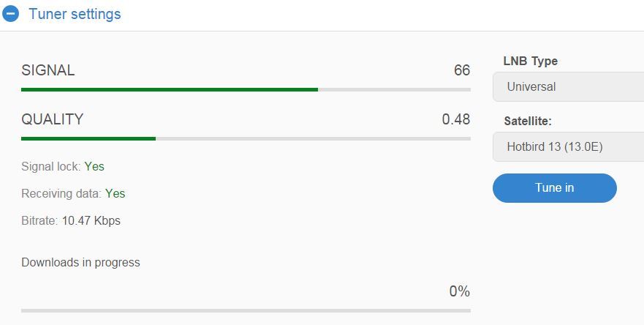Click the signal value 66

point(462,70)
